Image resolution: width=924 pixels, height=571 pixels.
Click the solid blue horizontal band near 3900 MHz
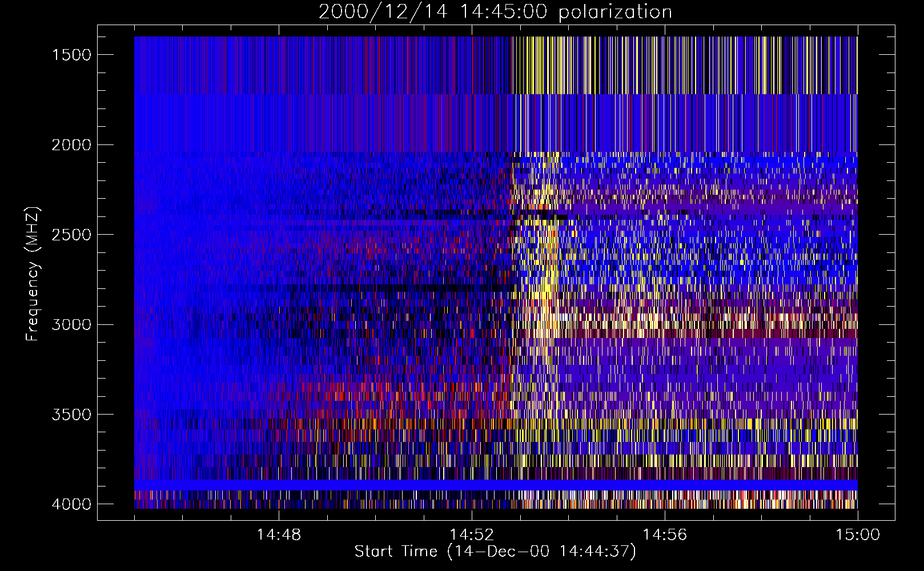(496, 485)
